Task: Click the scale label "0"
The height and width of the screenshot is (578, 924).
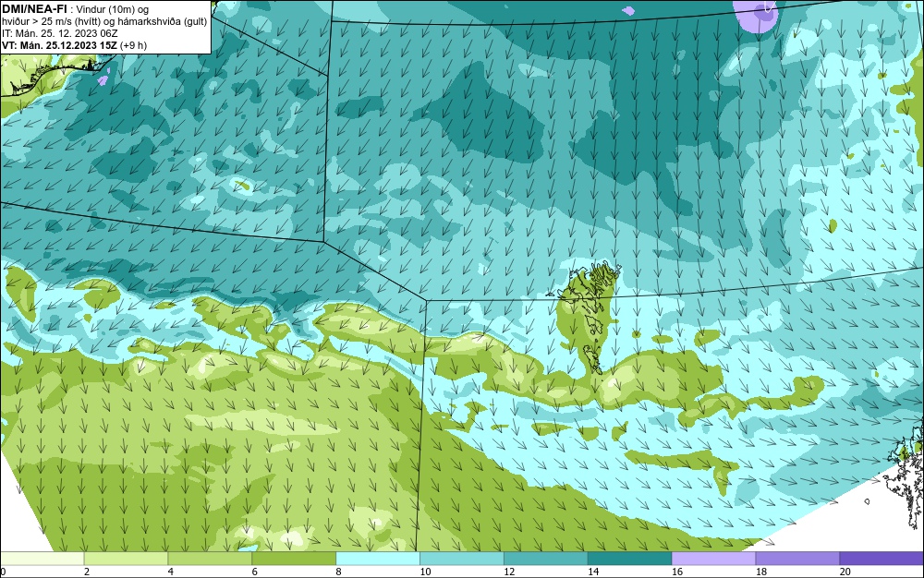Action: [3, 572]
